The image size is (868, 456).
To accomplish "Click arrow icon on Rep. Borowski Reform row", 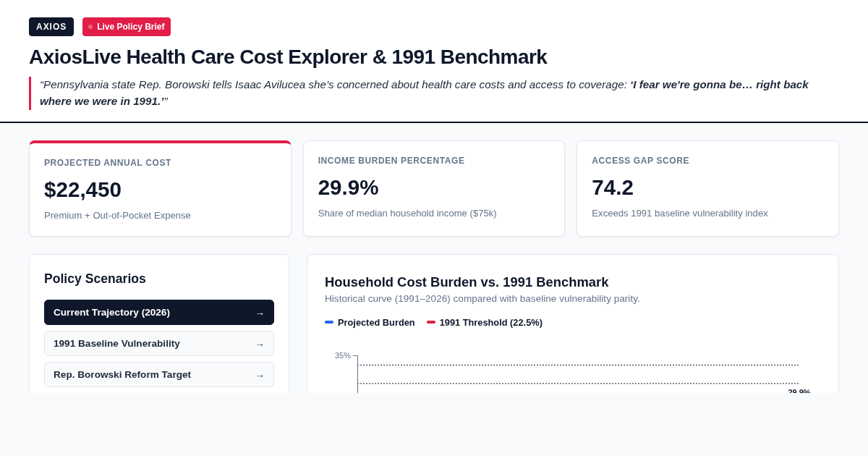I will click(260, 376).
